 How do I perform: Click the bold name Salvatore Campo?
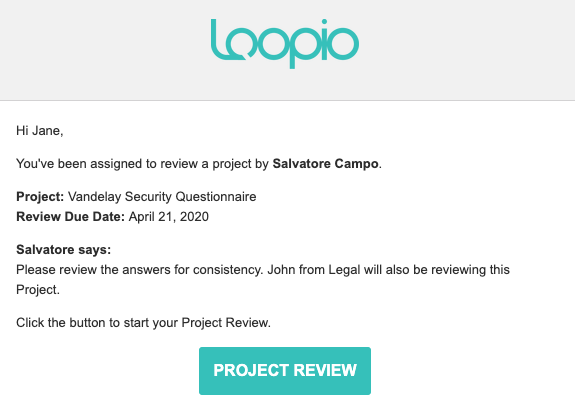point(325,164)
